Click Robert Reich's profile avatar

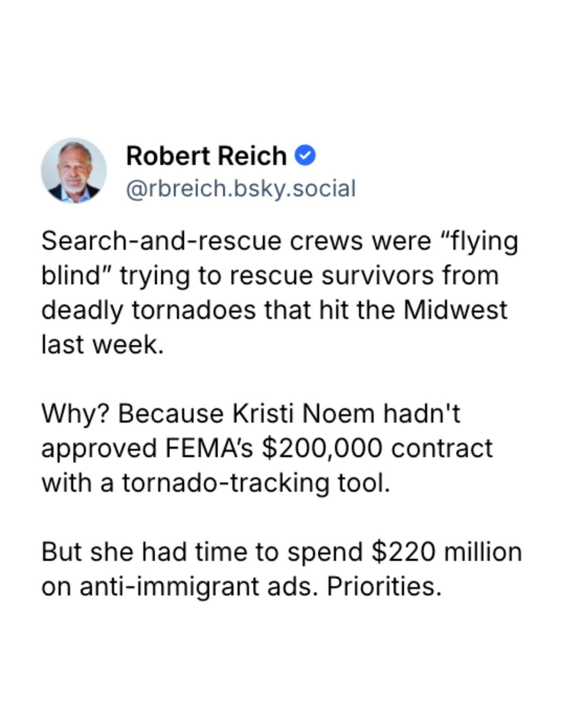click(x=74, y=170)
